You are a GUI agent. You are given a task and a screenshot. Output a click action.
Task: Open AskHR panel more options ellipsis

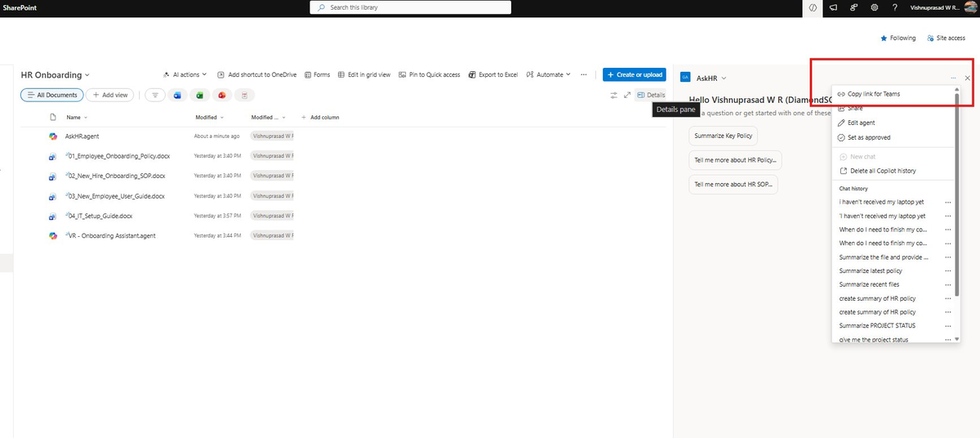pos(953,78)
